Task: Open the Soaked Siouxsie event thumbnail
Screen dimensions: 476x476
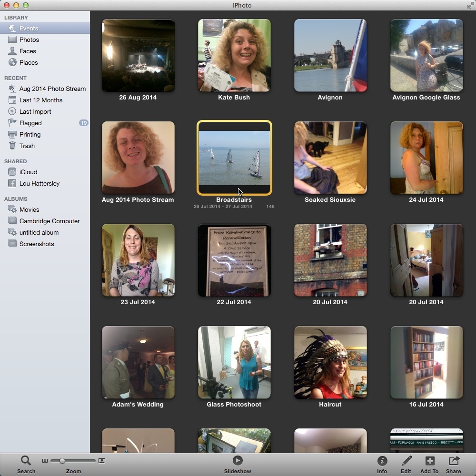Action: click(330, 158)
